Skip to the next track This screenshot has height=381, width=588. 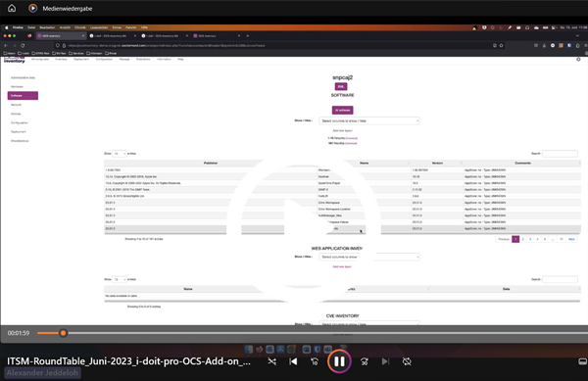click(x=385, y=361)
